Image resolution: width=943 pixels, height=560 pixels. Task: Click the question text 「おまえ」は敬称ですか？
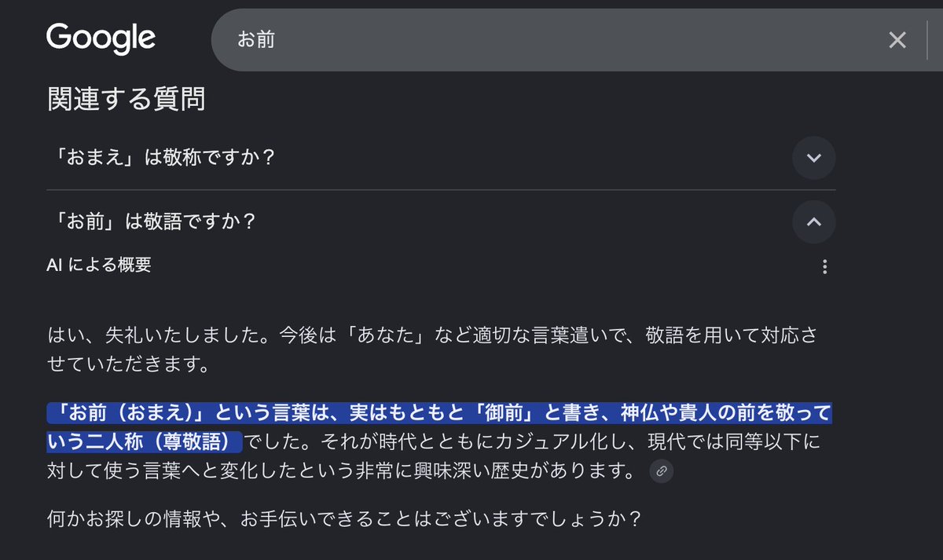click(x=161, y=158)
